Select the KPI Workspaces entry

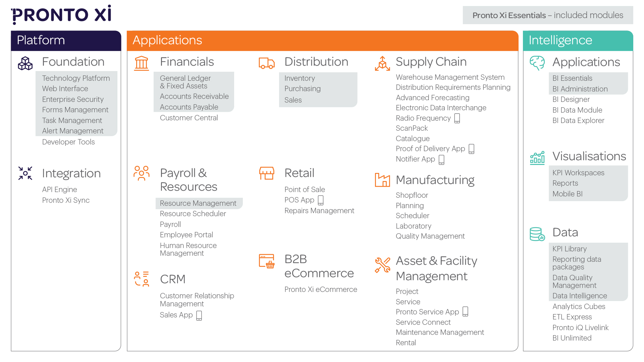pyautogui.click(x=578, y=173)
